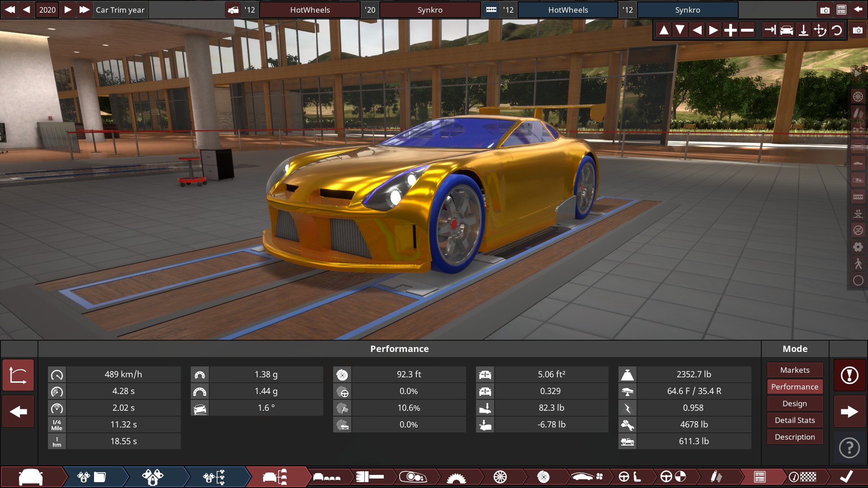868x488 pixels.
Task: Click the zoom in plus camera button
Action: pyautogui.click(x=730, y=30)
